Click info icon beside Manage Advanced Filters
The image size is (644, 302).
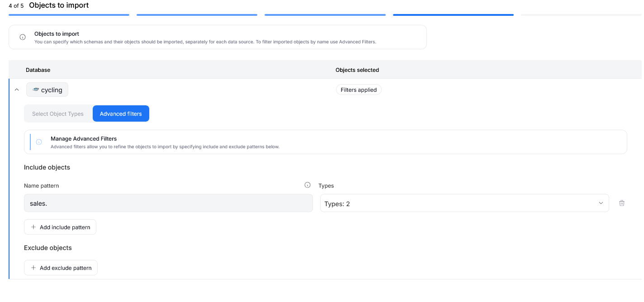tap(39, 142)
